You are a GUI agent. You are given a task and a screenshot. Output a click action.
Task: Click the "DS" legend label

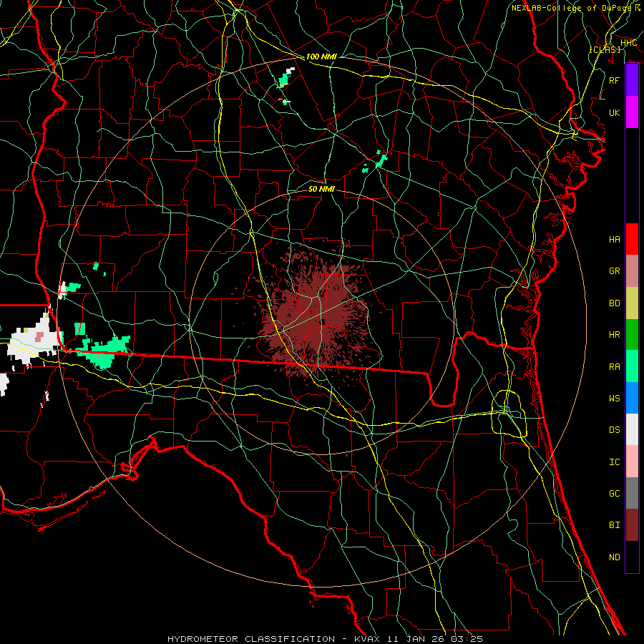pos(614,429)
